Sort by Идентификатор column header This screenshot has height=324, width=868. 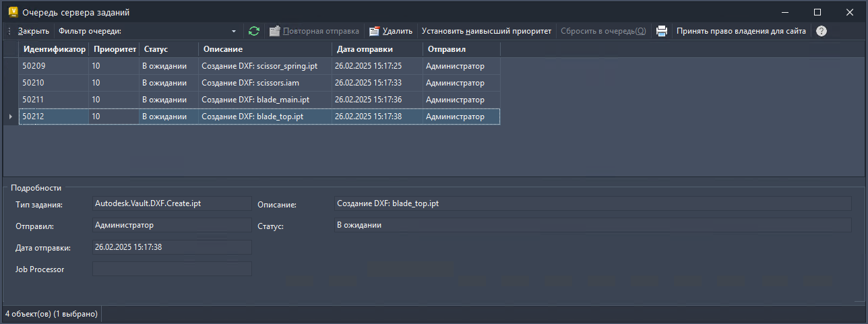click(x=55, y=49)
